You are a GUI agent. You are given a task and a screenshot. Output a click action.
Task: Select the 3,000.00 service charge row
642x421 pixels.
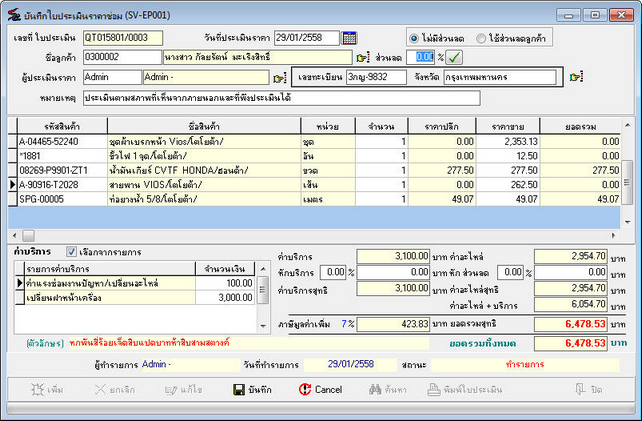(x=134, y=298)
